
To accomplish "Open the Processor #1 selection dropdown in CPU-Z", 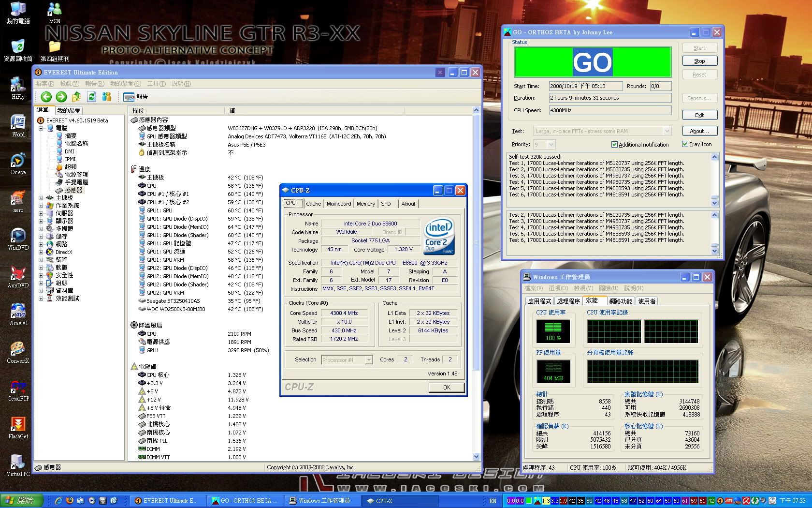I will tap(369, 360).
